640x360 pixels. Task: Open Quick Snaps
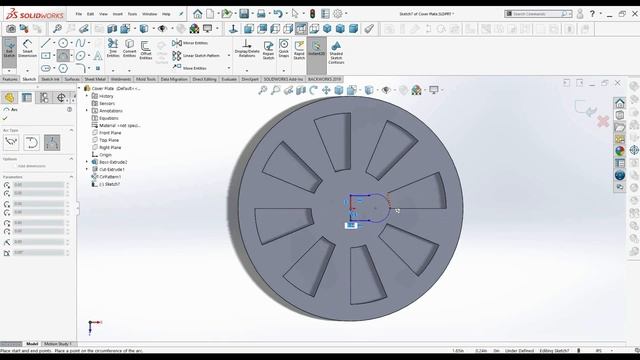(x=284, y=49)
